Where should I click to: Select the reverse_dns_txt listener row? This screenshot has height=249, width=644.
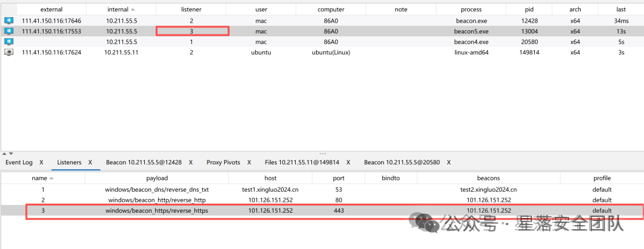321,189
